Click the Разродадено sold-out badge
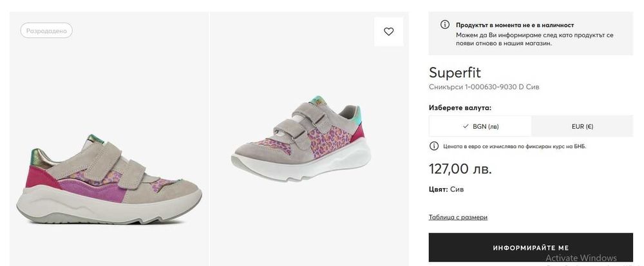 (x=46, y=31)
